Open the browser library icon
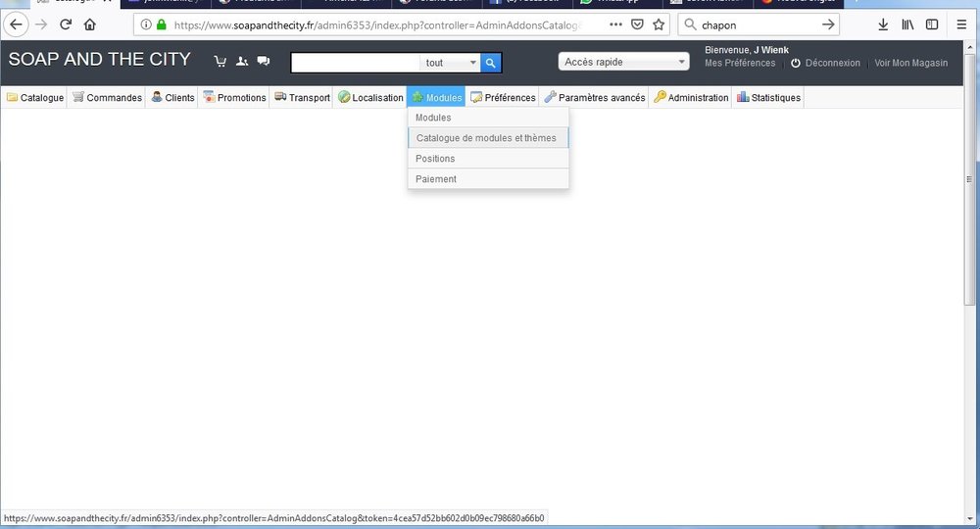The width and height of the screenshot is (980, 529). (907, 25)
